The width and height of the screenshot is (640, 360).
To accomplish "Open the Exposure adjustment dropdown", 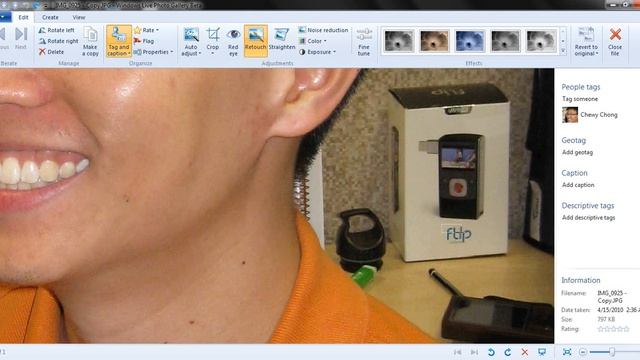I will tap(318, 52).
